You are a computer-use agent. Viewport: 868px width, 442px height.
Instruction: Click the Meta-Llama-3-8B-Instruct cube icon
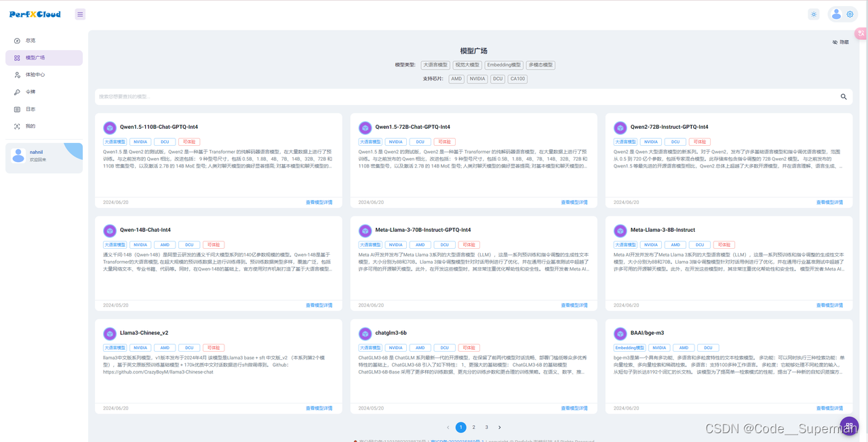[x=620, y=230]
